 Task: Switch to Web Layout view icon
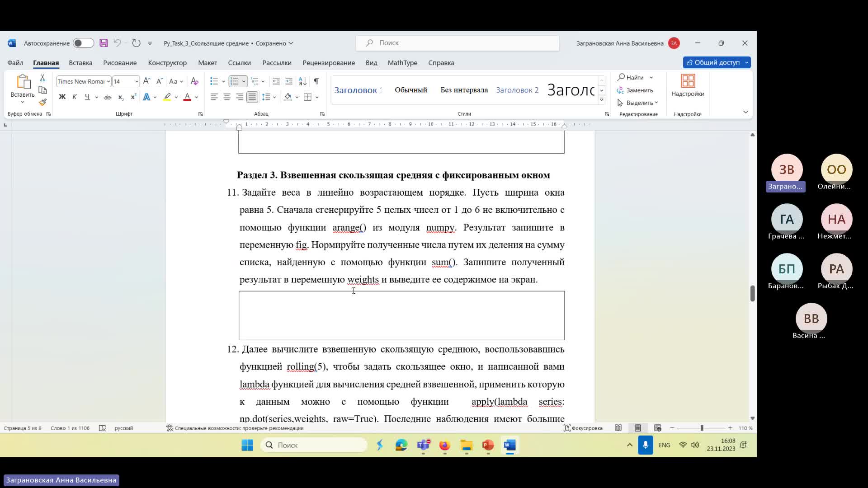(x=658, y=428)
